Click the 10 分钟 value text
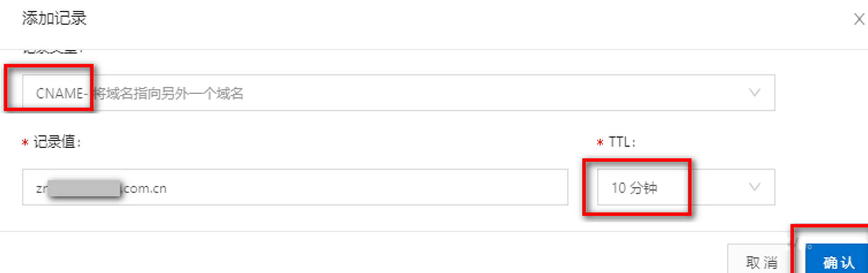The image size is (868, 273). pos(634,188)
